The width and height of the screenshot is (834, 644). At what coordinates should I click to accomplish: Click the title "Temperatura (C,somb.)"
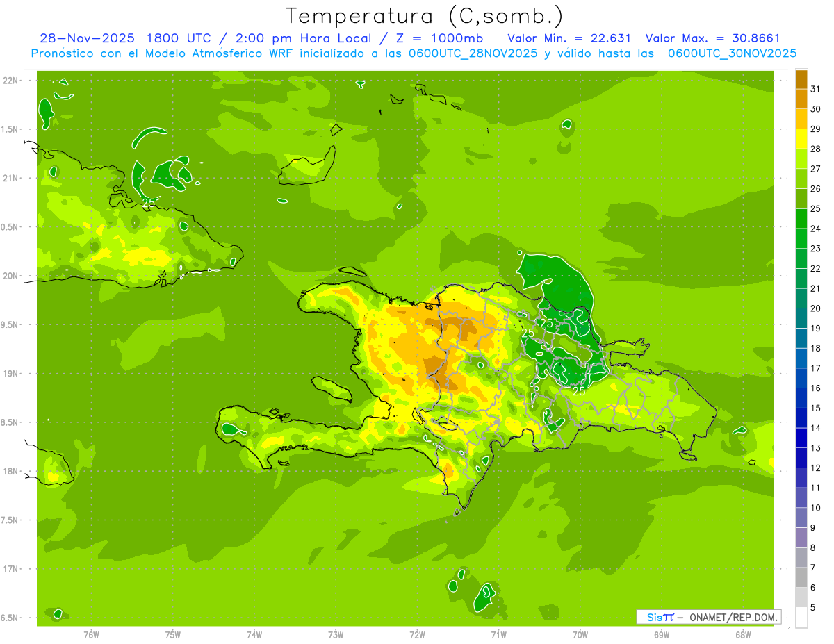[x=425, y=16]
